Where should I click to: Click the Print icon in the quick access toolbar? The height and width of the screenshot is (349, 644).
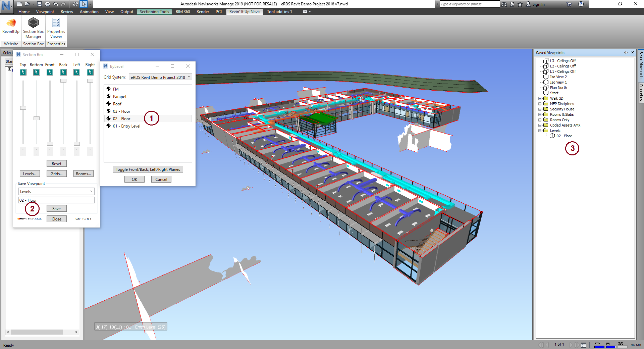(47, 4)
